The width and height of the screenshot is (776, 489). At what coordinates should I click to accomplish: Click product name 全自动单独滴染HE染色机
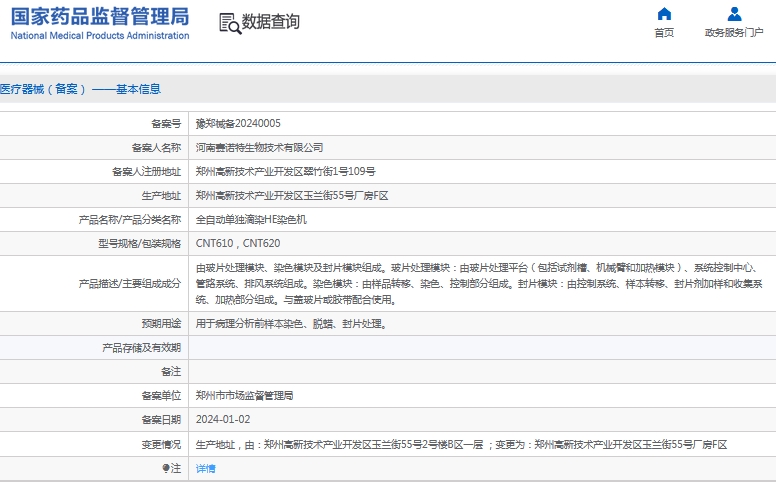pyautogui.click(x=251, y=219)
